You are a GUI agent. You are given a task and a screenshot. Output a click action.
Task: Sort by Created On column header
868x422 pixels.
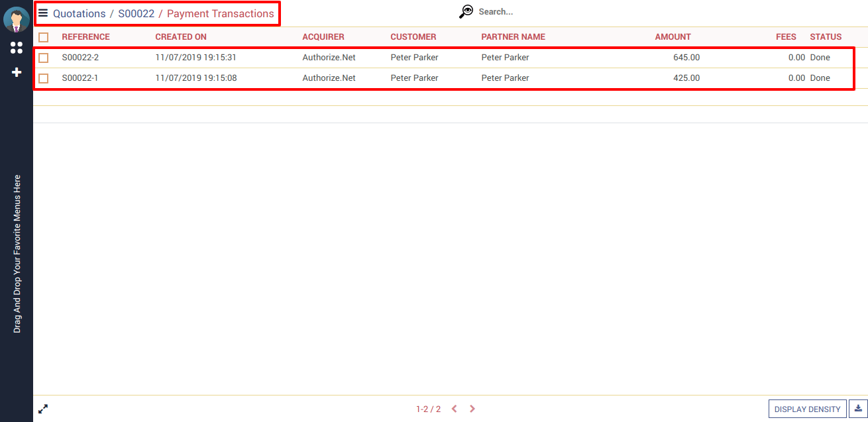(x=181, y=37)
